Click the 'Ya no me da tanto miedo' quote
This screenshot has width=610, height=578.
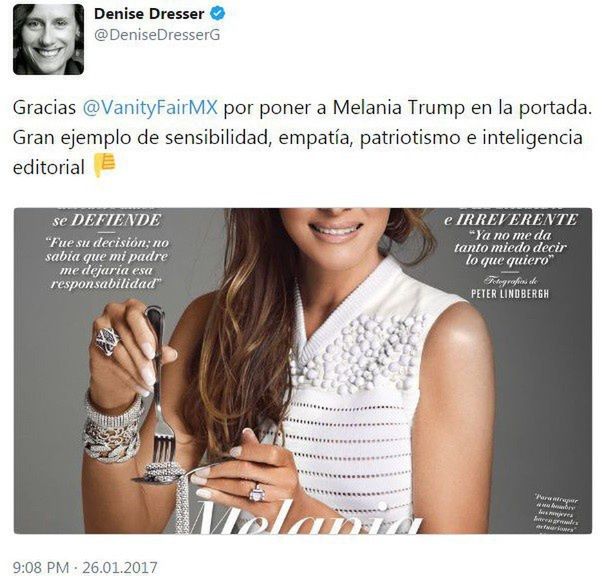(510, 248)
